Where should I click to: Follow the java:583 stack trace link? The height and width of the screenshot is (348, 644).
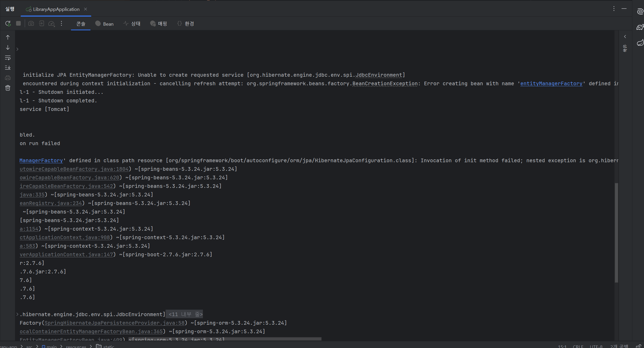27,246
